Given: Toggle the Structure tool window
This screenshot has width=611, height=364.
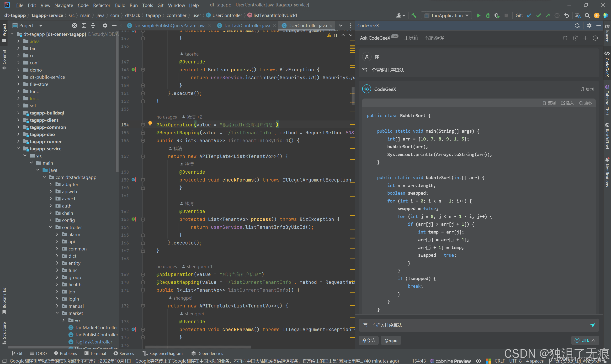Looking at the screenshot, I should point(4,333).
